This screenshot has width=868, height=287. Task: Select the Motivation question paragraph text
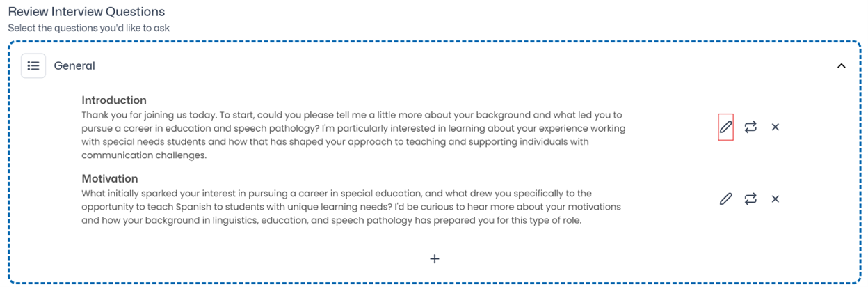[351, 207]
